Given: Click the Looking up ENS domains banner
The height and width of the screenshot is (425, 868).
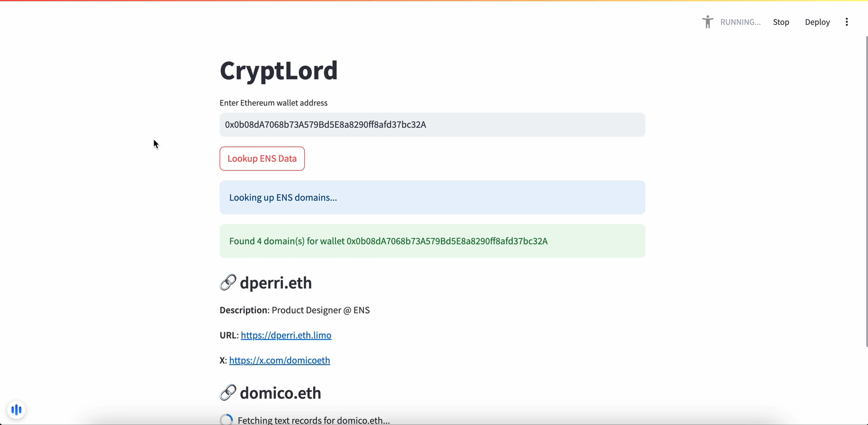Looking at the screenshot, I should (x=432, y=197).
